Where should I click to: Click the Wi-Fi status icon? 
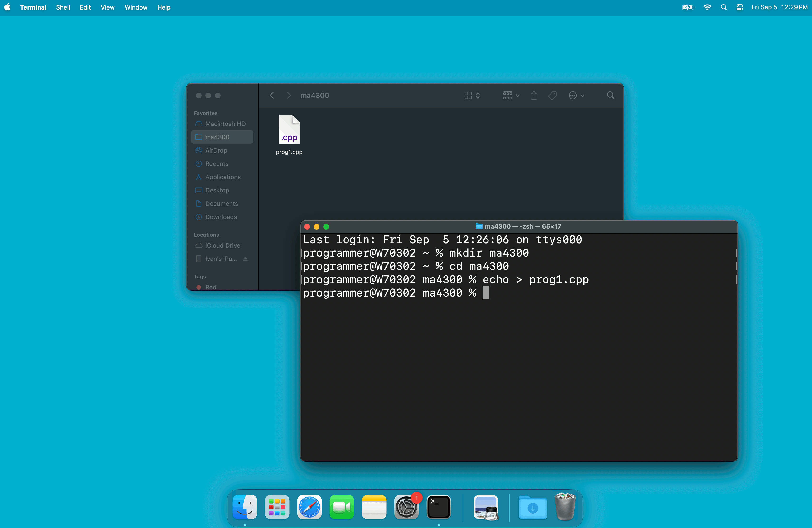pos(707,7)
